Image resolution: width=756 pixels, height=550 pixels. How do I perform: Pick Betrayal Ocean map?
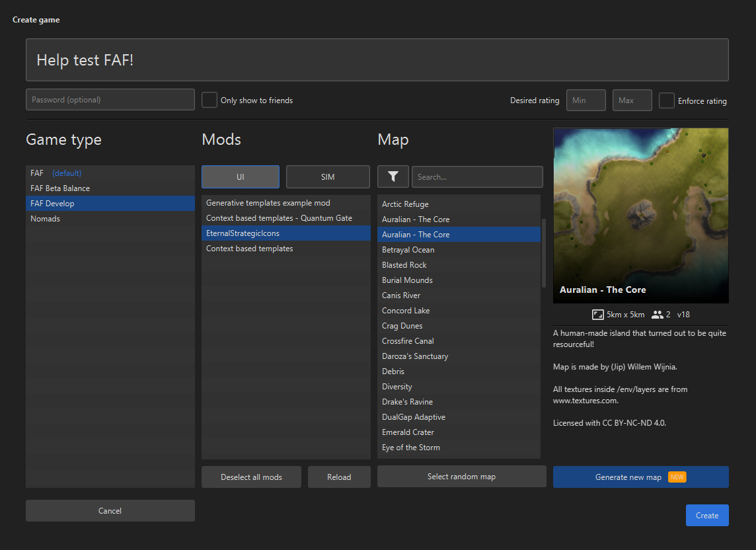459,249
